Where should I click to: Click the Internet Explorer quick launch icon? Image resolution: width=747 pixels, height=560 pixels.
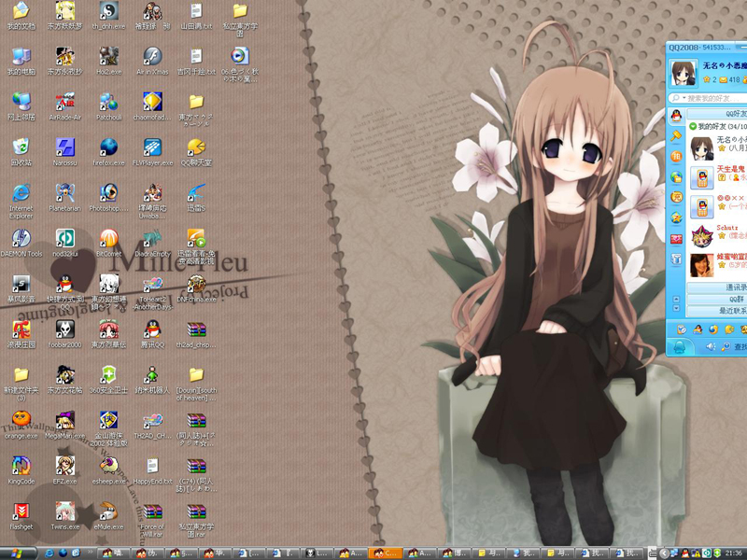(49, 553)
